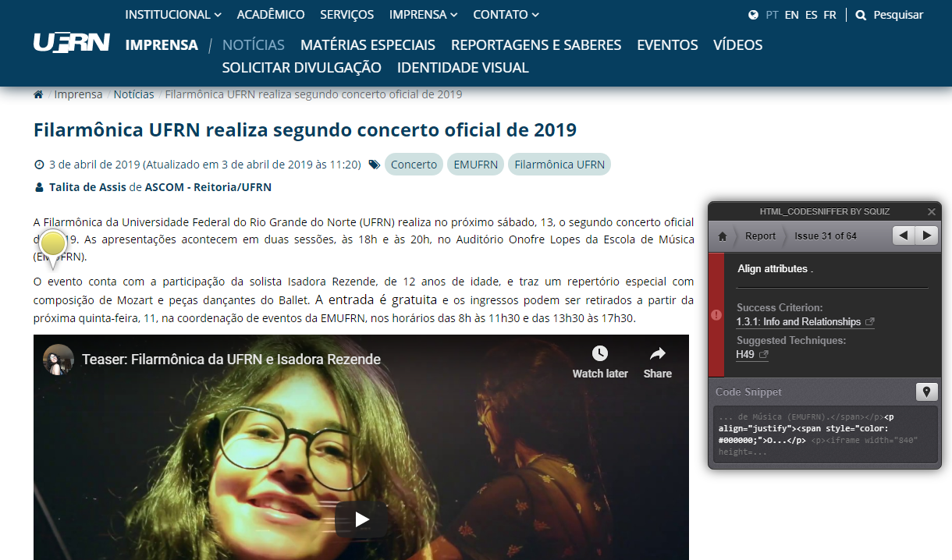Go to the next issue with the right arrow
This screenshot has height=560, width=952.
(926, 236)
